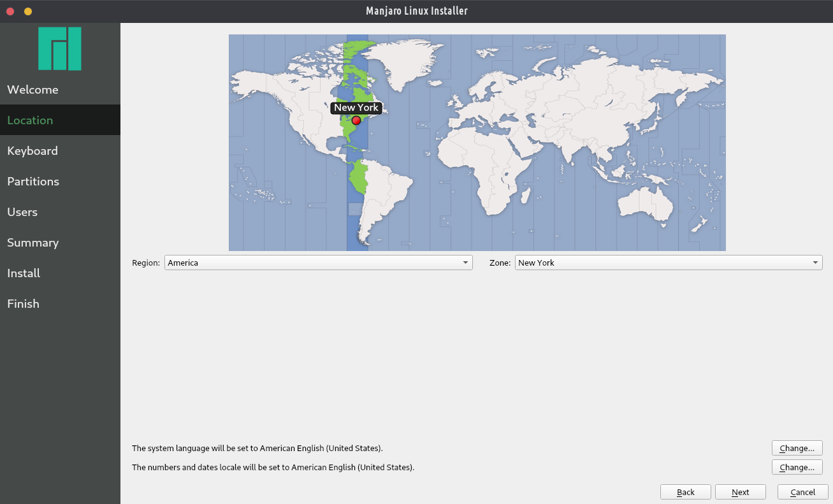This screenshot has height=504, width=833.
Task: Change the numbers and dates locale
Action: pyautogui.click(x=797, y=467)
